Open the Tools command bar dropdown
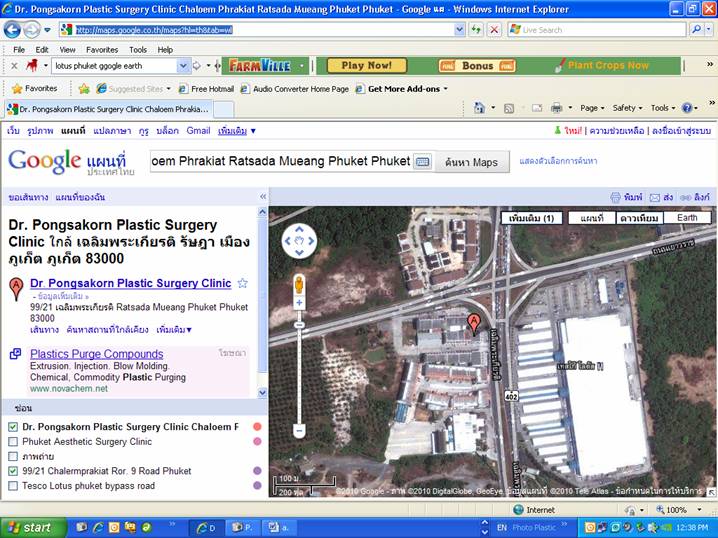This screenshot has width=718, height=538. (663, 108)
